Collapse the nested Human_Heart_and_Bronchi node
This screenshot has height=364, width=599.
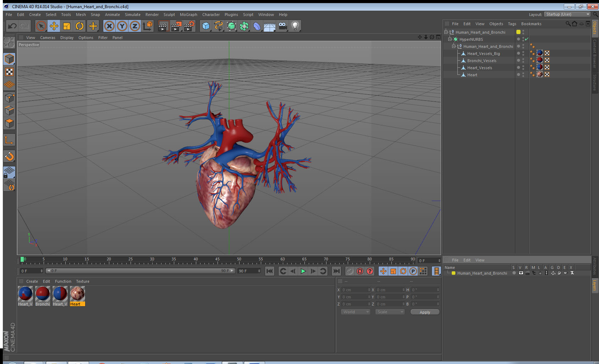454,46
